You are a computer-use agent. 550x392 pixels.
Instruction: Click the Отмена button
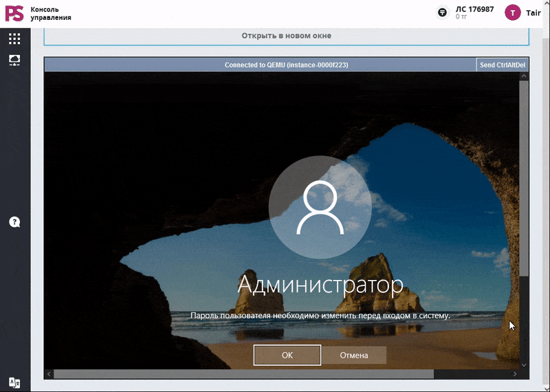[354, 355]
